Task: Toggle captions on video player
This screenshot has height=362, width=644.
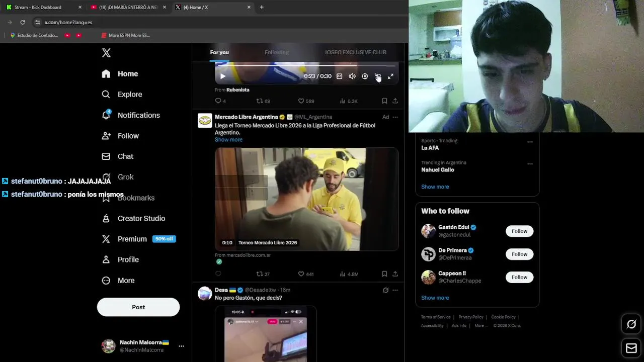Action: (339, 76)
